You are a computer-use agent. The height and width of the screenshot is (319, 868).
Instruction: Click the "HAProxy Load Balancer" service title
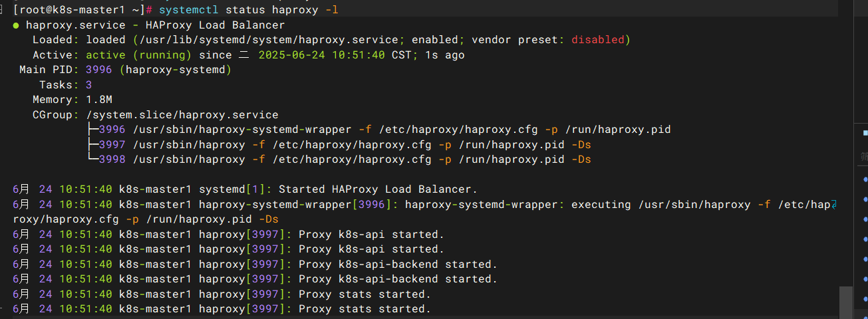point(216,25)
